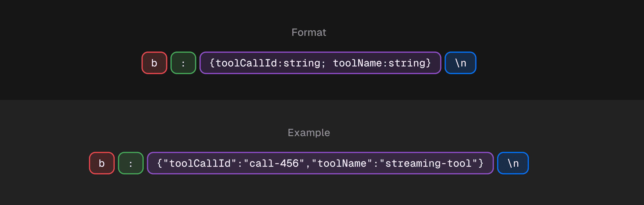The image size is (644, 205).
Task: Click the closing curly brace in Format box
Action: tap(428, 63)
